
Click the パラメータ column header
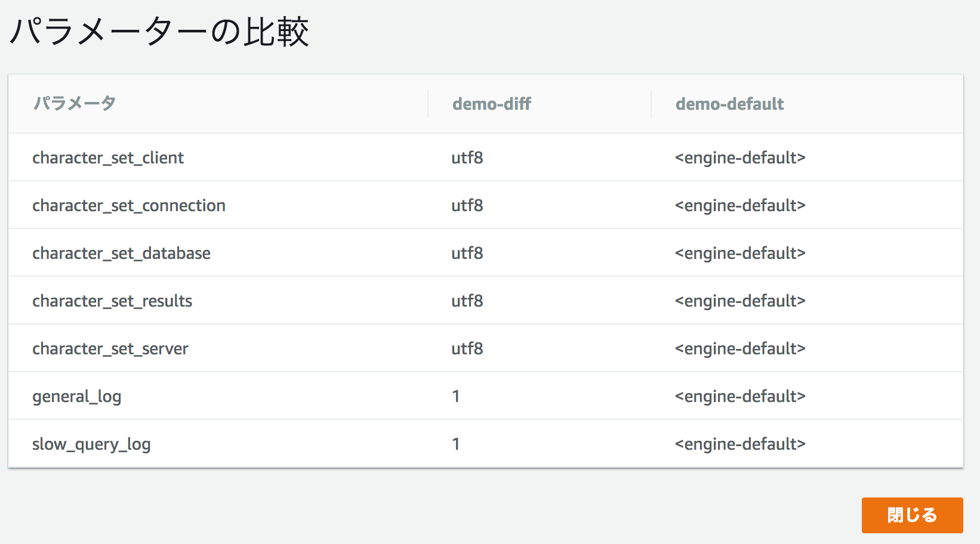pos(75,104)
